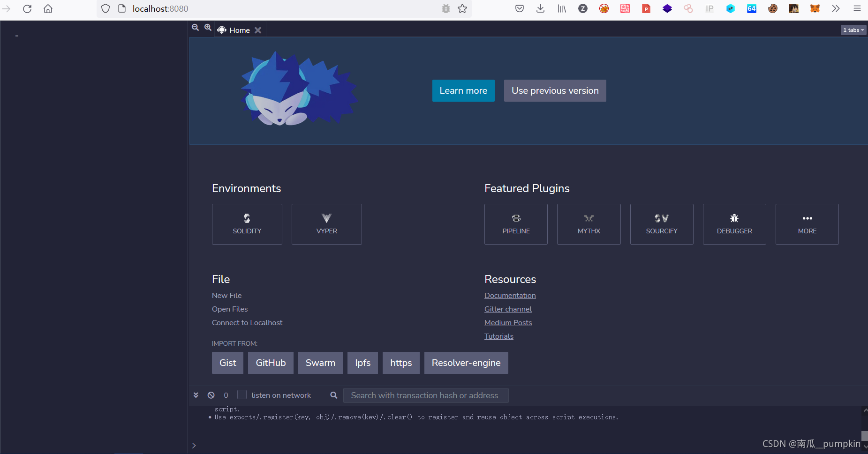Screen dimensions: 868x454
Task: Go to the browser home page
Action: click(x=48, y=8)
